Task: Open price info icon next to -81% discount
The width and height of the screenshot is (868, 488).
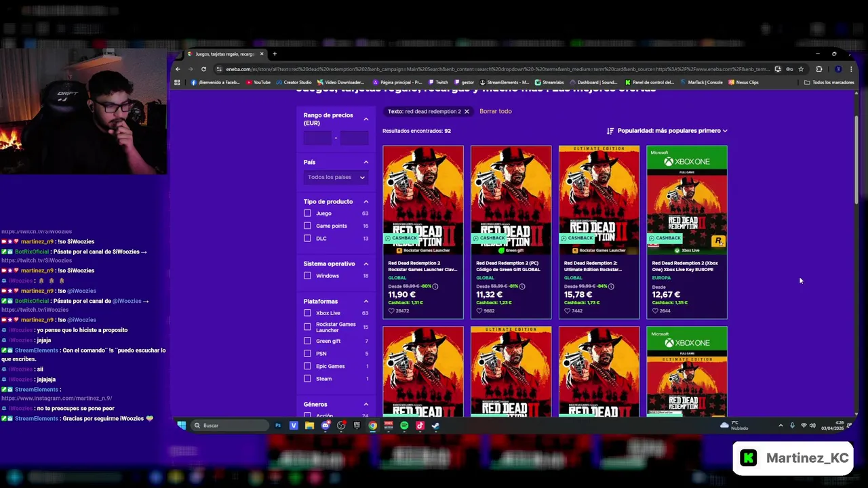Action: coord(522,286)
